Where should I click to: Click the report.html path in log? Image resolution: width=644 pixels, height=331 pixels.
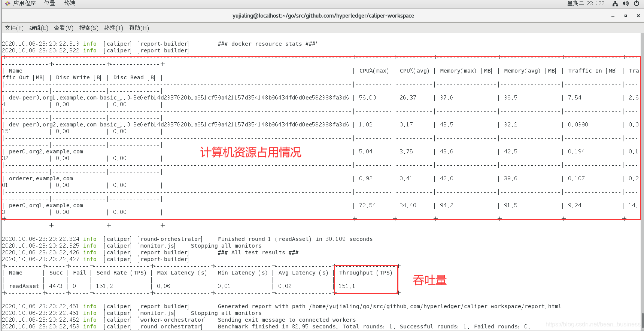435,306
